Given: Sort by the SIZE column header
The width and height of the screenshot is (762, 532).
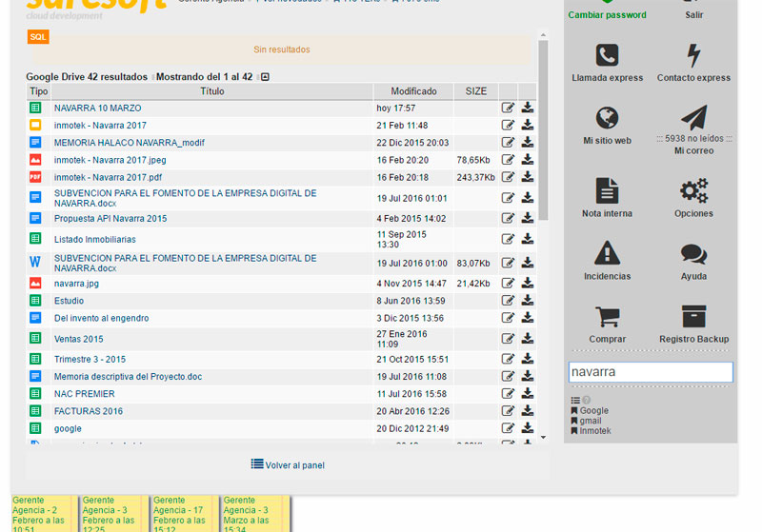Looking at the screenshot, I should click(x=475, y=91).
